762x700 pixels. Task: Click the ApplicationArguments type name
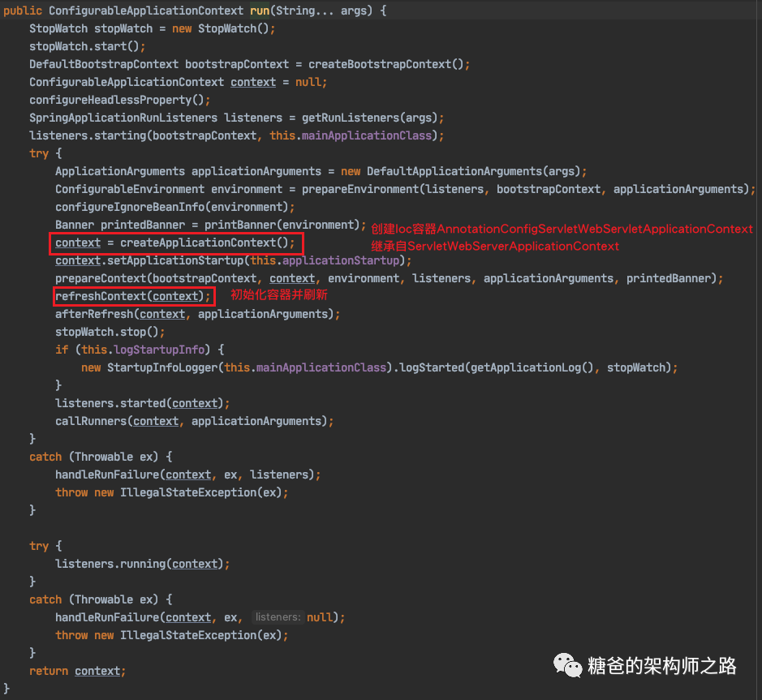coord(119,171)
